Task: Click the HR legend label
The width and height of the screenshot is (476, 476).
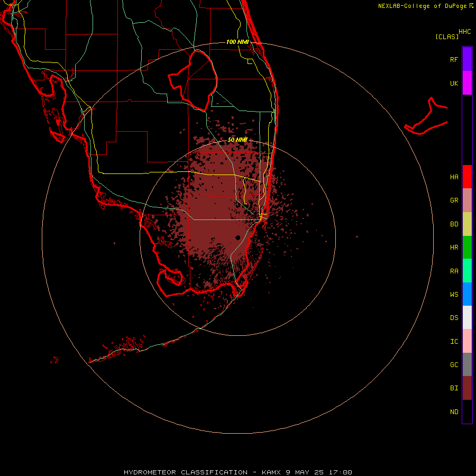Action: coord(454,248)
